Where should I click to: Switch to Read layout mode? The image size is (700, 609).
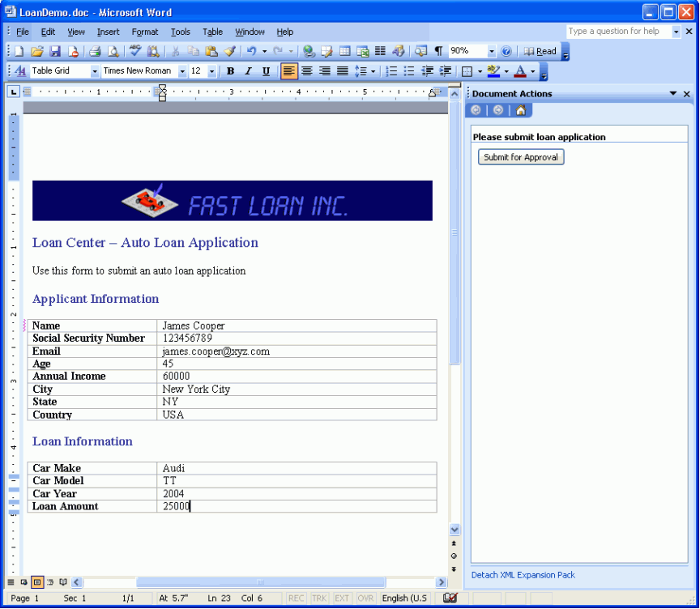pos(540,51)
